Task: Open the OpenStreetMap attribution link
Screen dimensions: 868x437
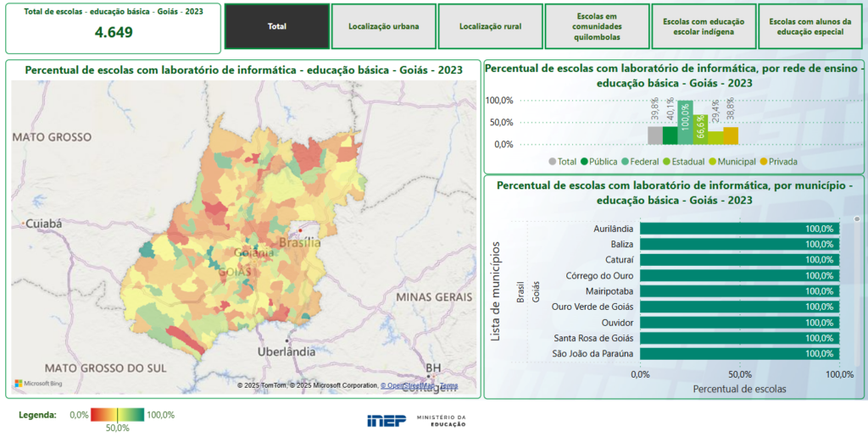Action: [408, 385]
